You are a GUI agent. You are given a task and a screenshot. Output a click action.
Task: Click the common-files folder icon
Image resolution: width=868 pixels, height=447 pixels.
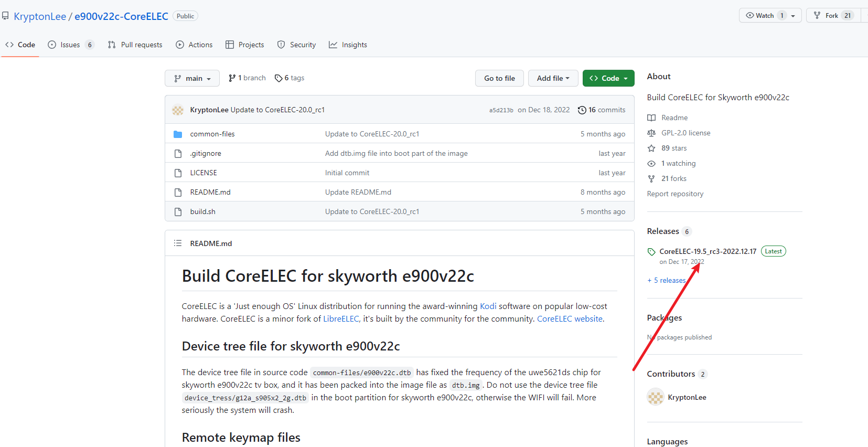click(178, 134)
